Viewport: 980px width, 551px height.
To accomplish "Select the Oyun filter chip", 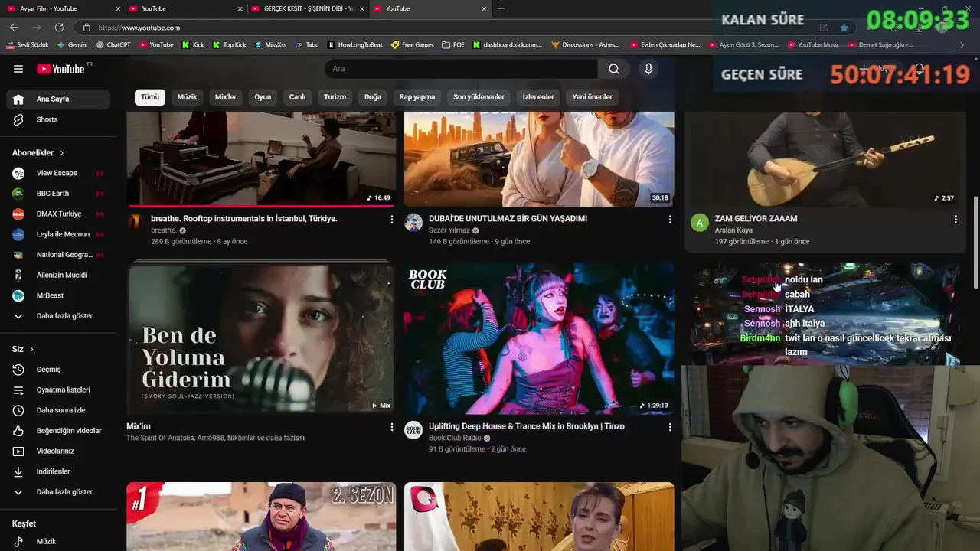I will [263, 97].
